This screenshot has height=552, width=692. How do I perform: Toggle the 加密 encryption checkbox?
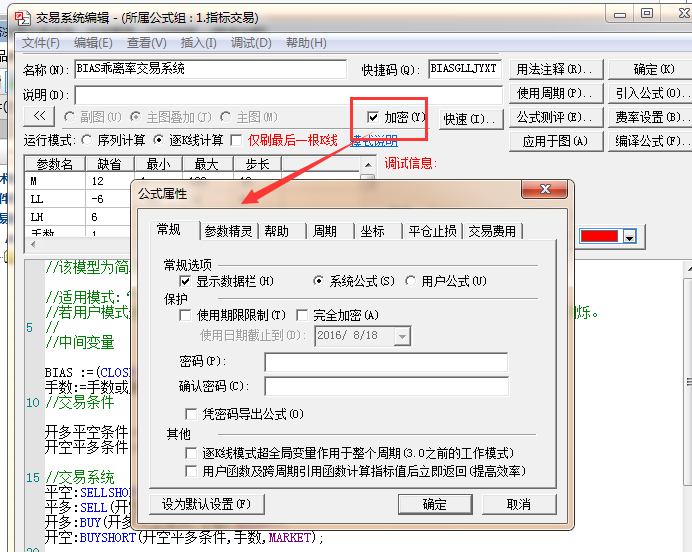[x=374, y=117]
